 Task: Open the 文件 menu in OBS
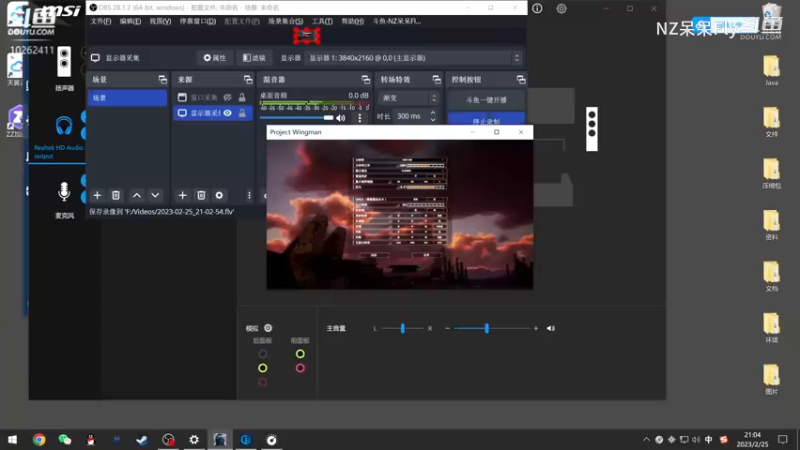[101, 21]
